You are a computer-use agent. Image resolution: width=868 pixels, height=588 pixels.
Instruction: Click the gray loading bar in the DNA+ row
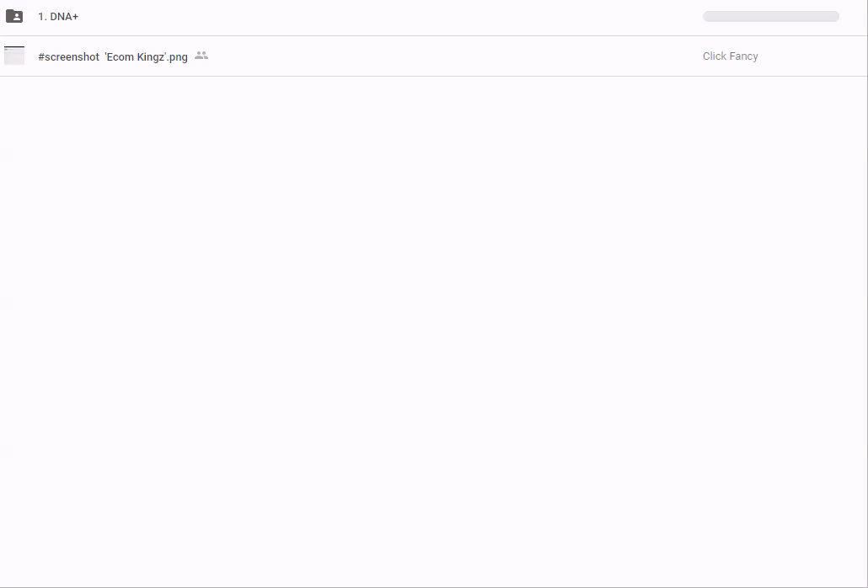tap(770, 17)
